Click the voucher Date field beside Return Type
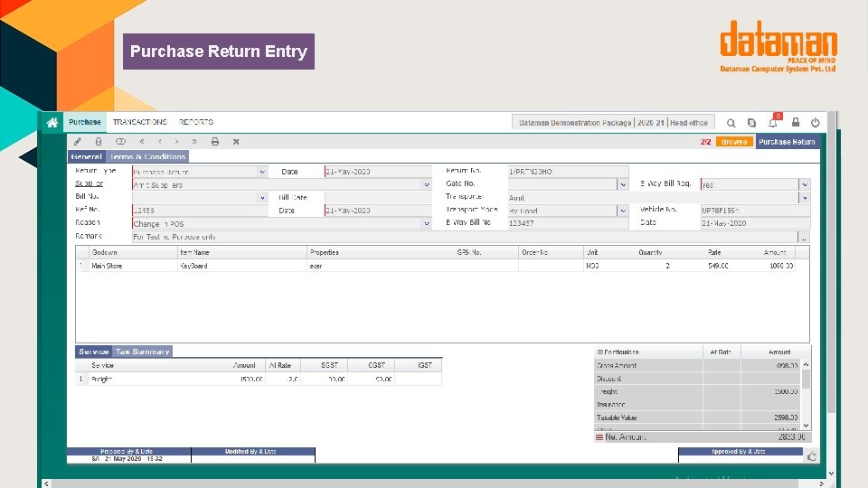This screenshot has width=868, height=488. tap(378, 172)
